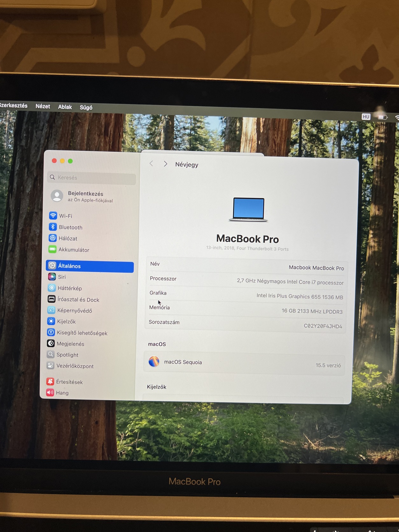Select Spotlight magnifier icon in sidebar
Viewport: 399px width, 532px height.
[51, 354]
